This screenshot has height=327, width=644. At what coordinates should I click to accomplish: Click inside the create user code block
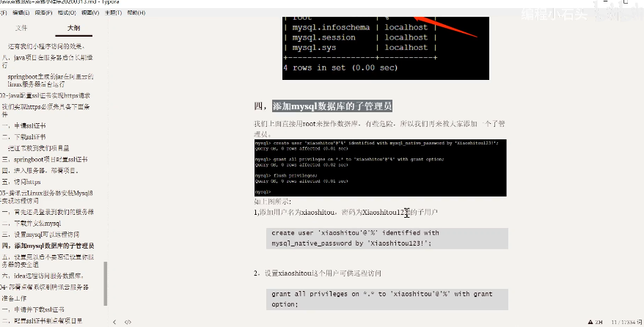click(x=387, y=238)
